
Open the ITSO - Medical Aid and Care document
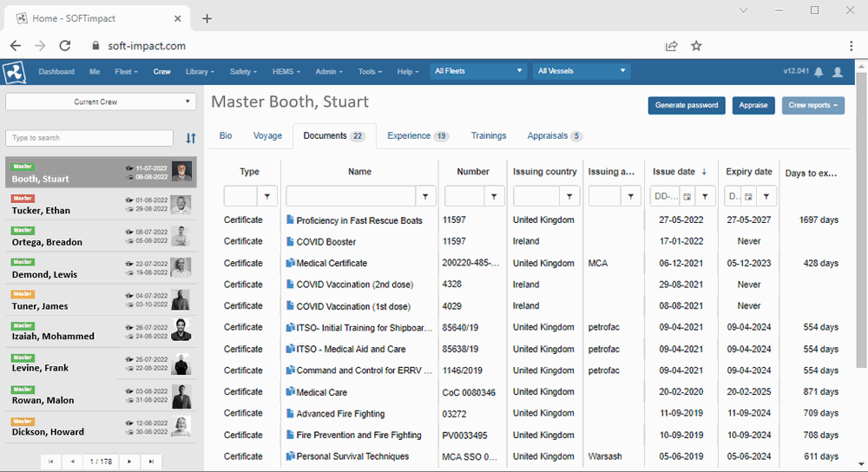[351, 349]
